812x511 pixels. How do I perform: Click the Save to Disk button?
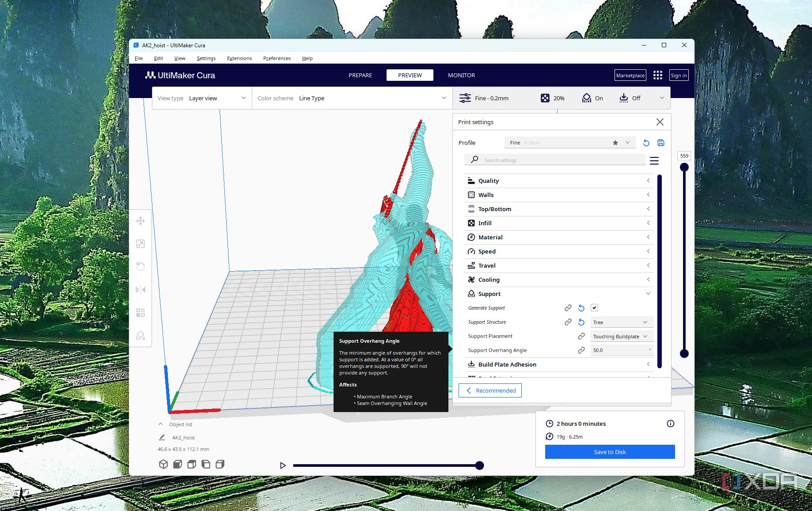tap(610, 452)
